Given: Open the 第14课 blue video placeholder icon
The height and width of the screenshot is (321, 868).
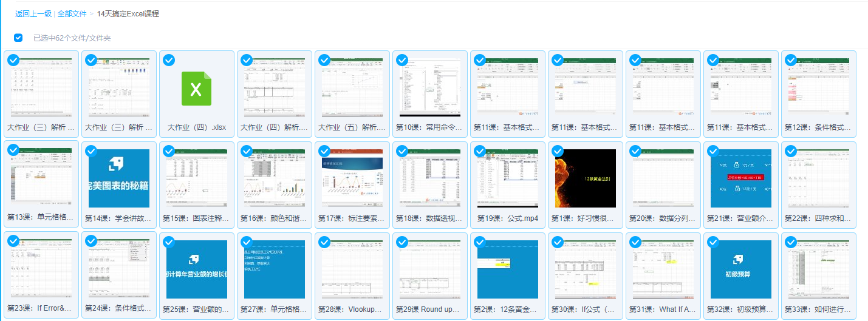Looking at the screenshot, I should [118, 178].
